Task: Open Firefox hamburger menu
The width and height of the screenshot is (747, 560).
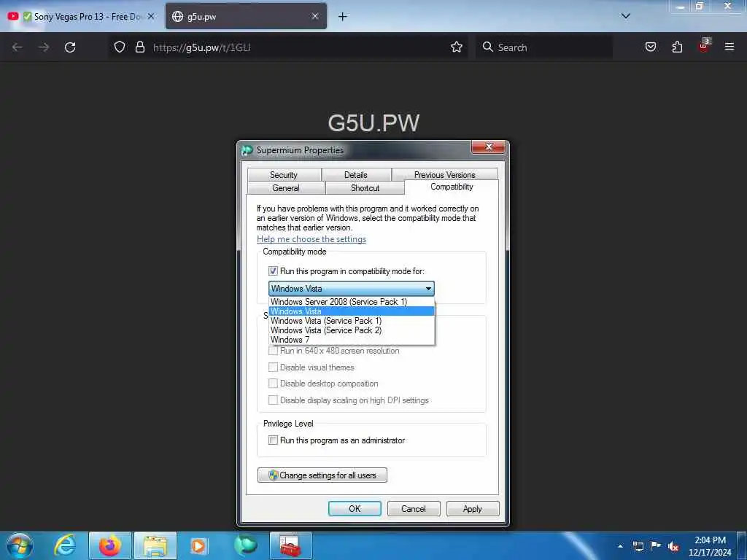Action: point(729,47)
